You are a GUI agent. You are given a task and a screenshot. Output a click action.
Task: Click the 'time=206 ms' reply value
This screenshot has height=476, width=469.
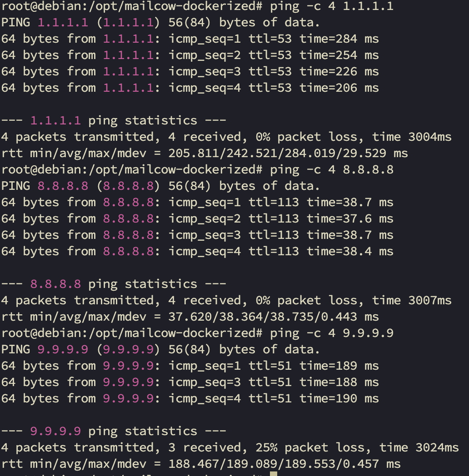(339, 88)
